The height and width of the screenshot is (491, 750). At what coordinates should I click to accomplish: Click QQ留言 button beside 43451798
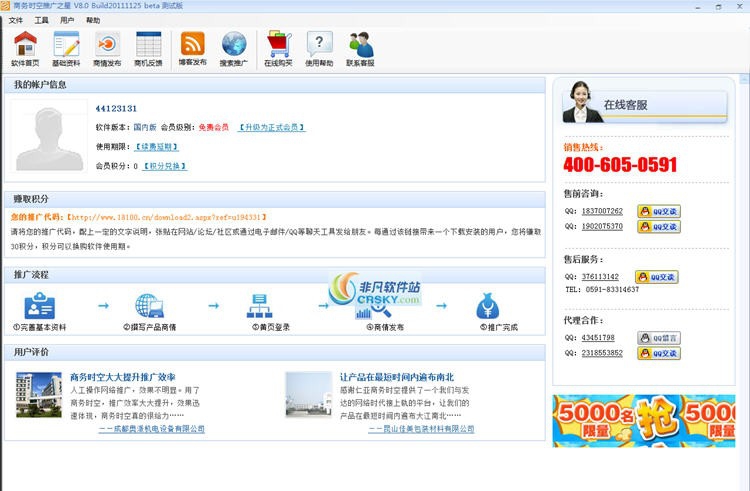pyautogui.click(x=659, y=338)
